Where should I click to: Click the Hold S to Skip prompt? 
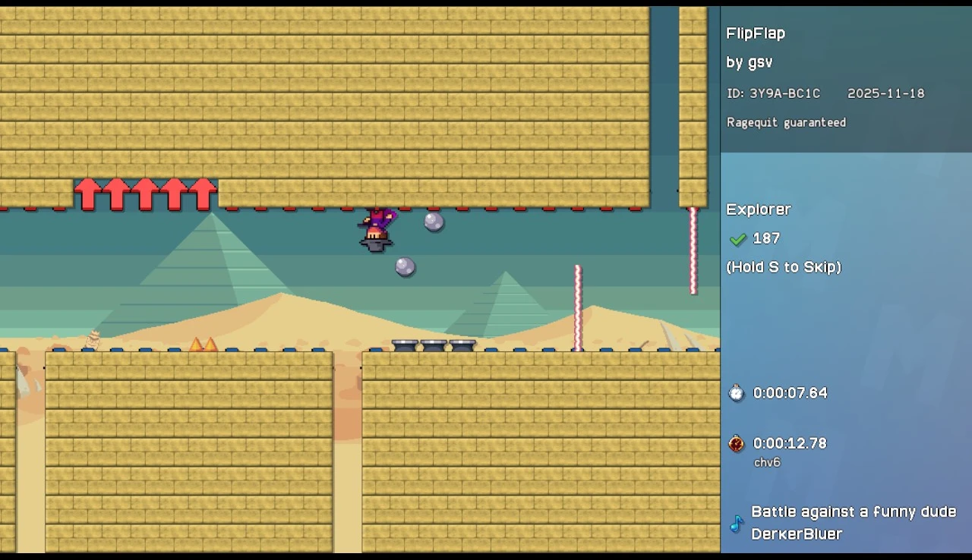783,267
